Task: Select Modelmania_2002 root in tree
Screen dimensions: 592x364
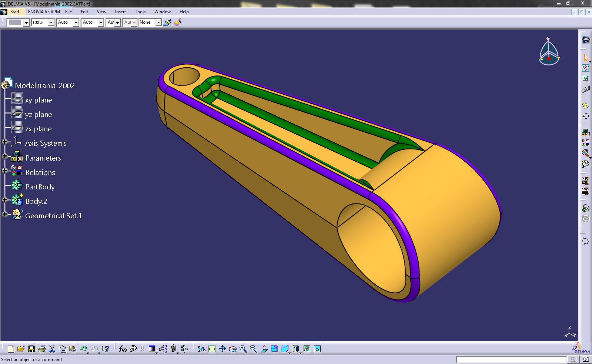Action: pos(45,85)
